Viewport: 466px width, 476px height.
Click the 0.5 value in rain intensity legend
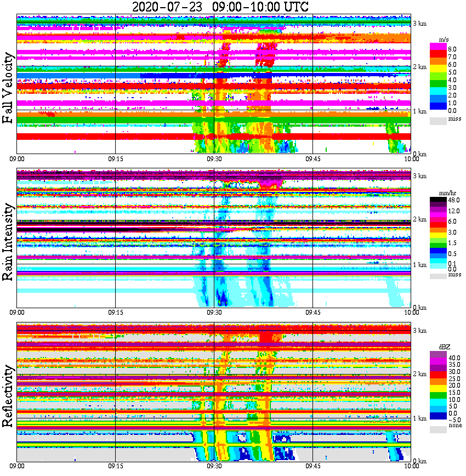(x=452, y=253)
